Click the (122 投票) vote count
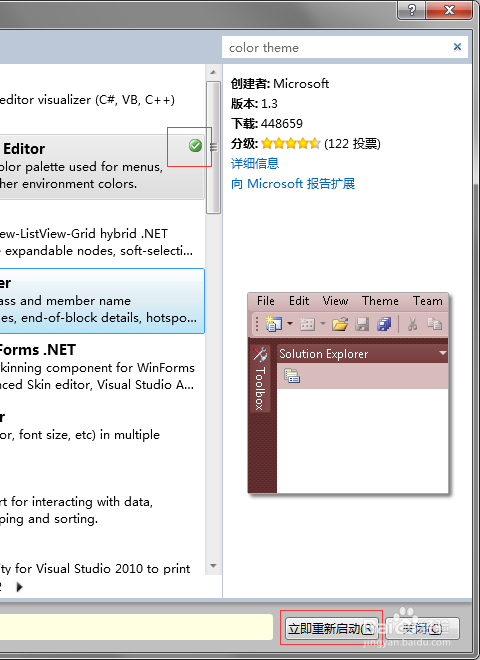 pos(352,144)
